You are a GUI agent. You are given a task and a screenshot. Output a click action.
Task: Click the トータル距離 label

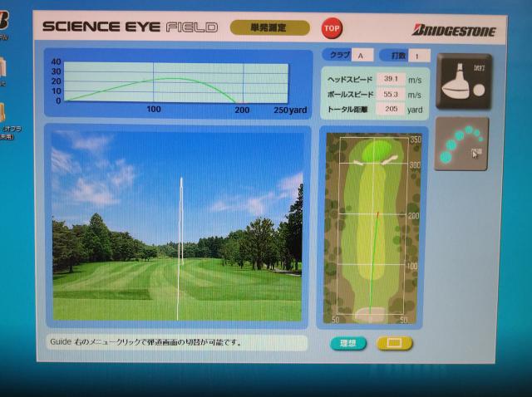point(347,109)
